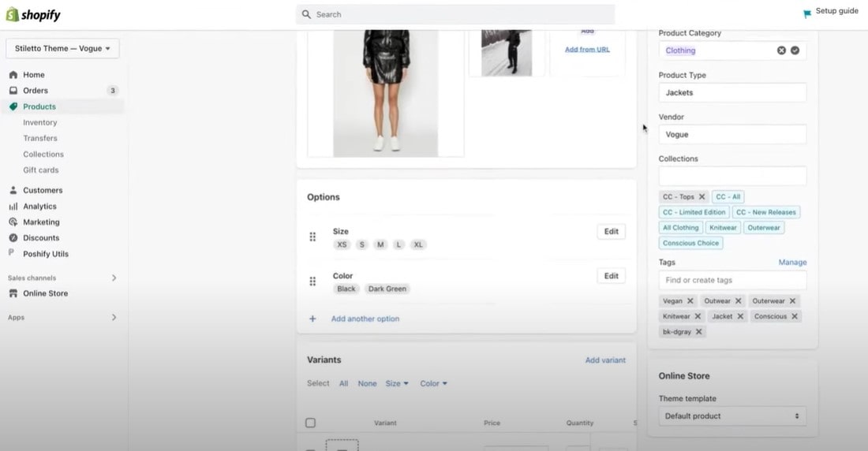Select None variants link
Screen dimensions: 868x451
(x=367, y=383)
